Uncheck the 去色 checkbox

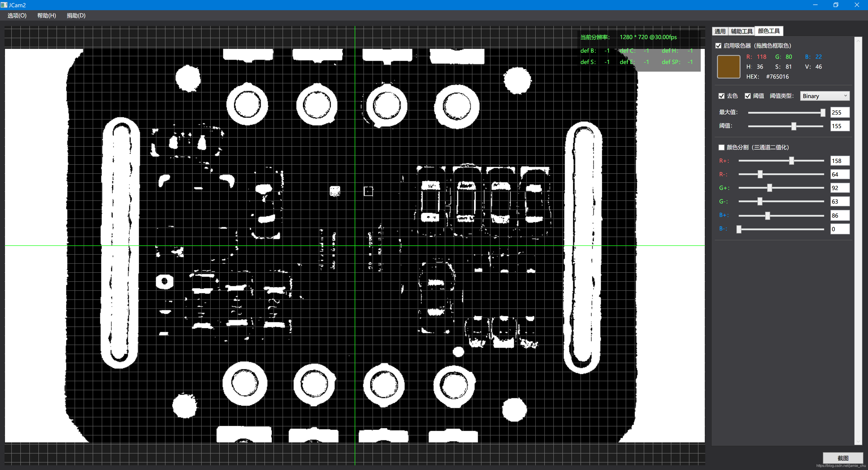point(722,96)
